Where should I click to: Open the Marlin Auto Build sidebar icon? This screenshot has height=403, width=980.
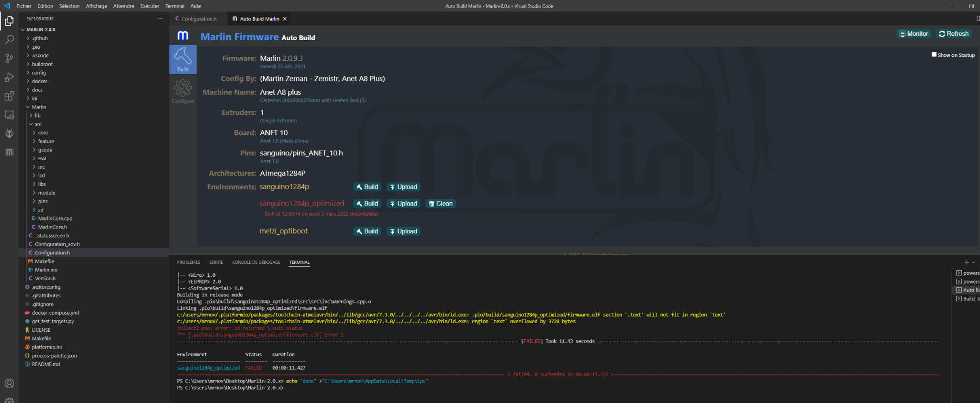[9, 152]
